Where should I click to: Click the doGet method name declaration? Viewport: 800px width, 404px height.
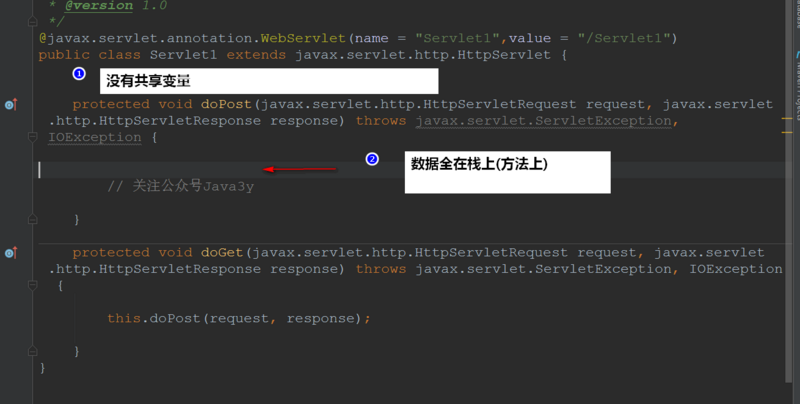(x=222, y=252)
